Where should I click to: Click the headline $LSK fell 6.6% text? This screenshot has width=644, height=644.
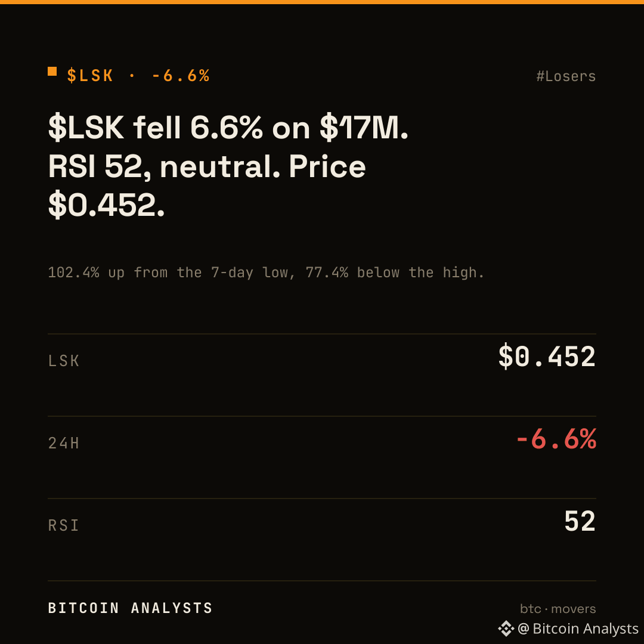click(155, 128)
